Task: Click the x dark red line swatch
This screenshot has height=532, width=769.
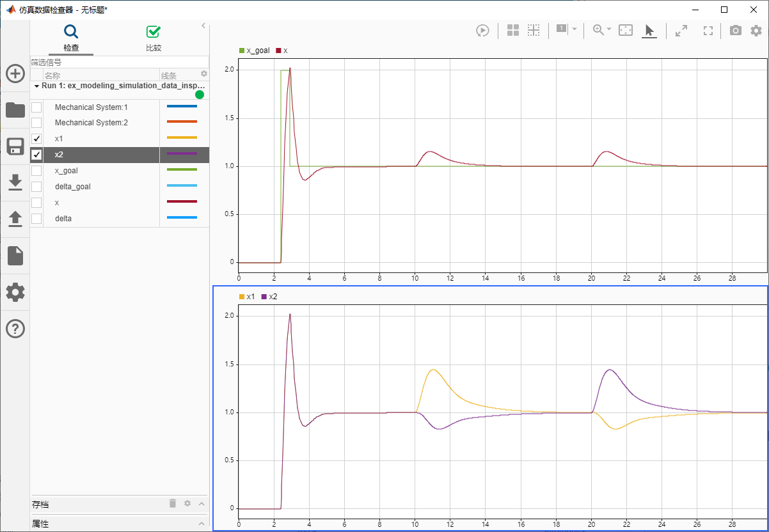Action: (x=182, y=201)
